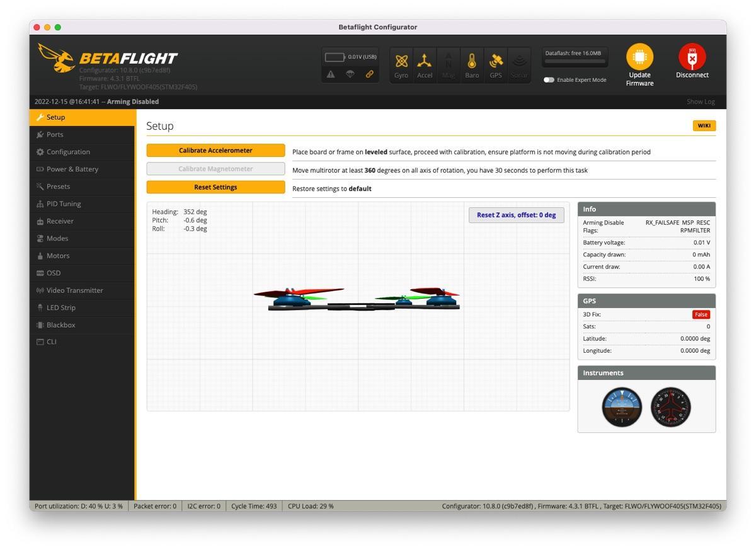Click Port utilization status bar entry
The width and height of the screenshot is (756, 550).
79,506
